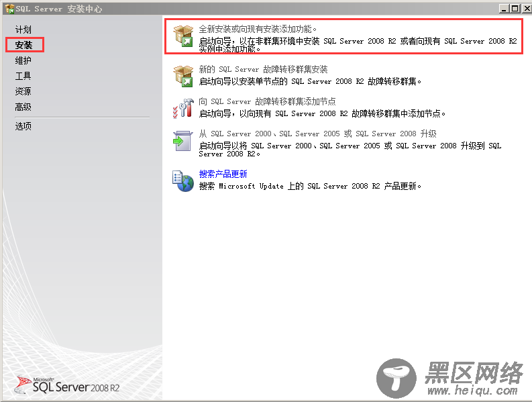Maximize the SQL Server 安装中心 window
This screenshot has width=532, height=402.
pos(515,9)
